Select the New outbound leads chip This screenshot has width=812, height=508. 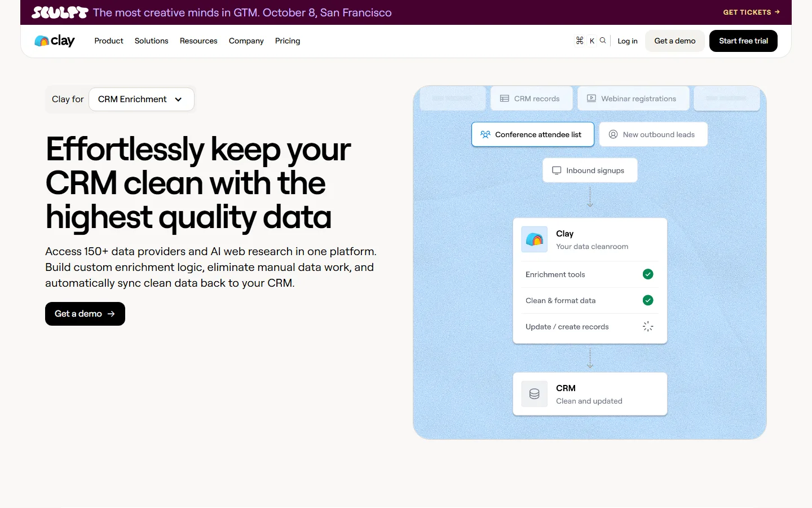pyautogui.click(x=654, y=134)
